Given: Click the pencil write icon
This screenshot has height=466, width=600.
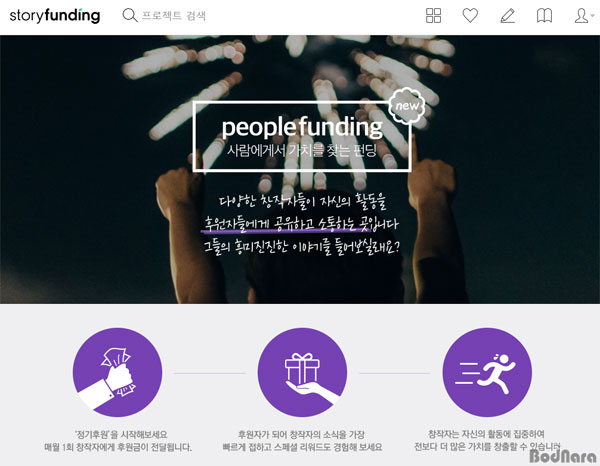Looking at the screenshot, I should pyautogui.click(x=507, y=16).
